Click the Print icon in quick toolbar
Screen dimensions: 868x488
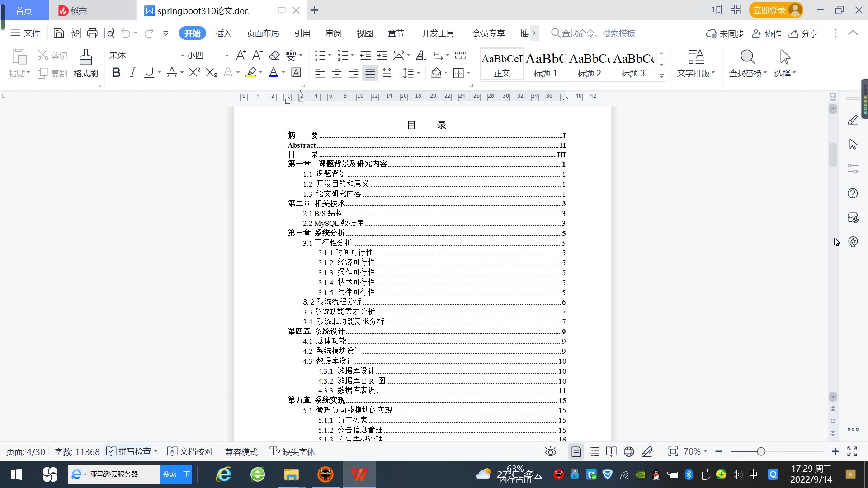point(92,33)
